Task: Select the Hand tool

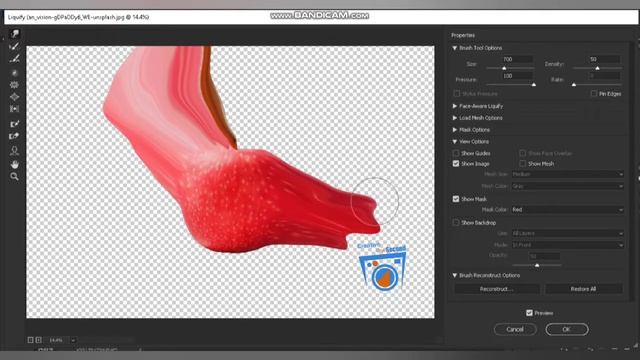Action: pos(14,164)
